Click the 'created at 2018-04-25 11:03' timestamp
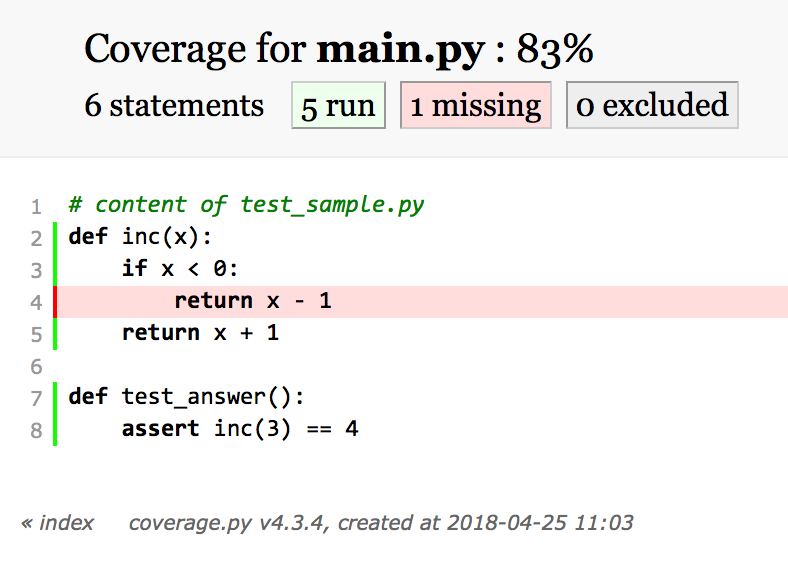 click(485, 523)
